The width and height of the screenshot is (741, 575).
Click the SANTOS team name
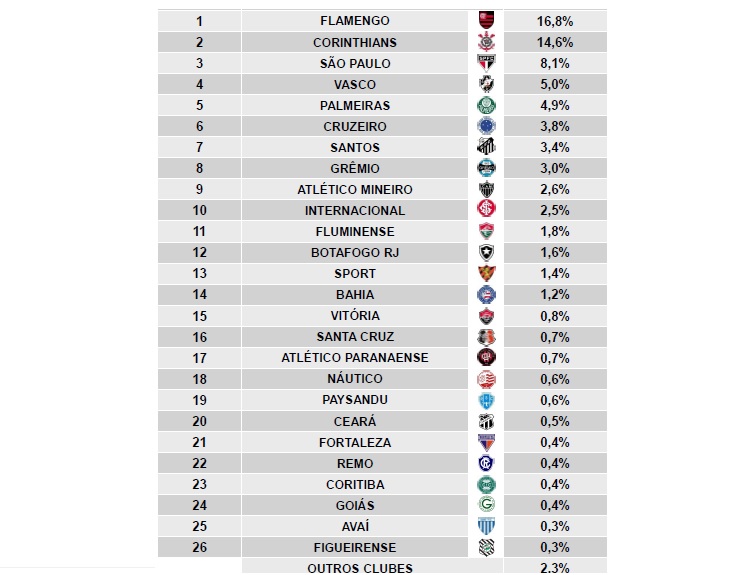tap(355, 147)
